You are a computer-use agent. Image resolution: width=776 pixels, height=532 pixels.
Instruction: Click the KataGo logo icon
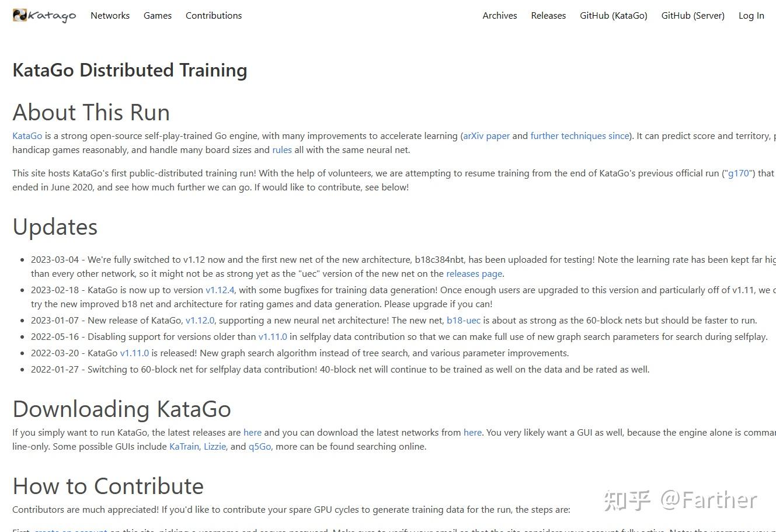point(20,15)
